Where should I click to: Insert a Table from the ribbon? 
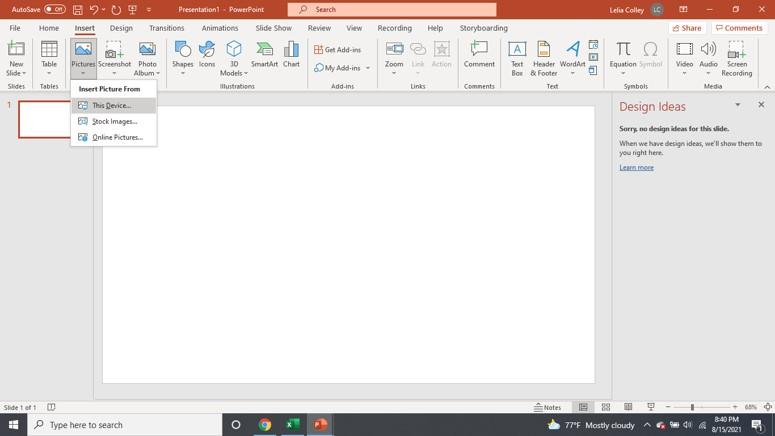tap(49, 58)
